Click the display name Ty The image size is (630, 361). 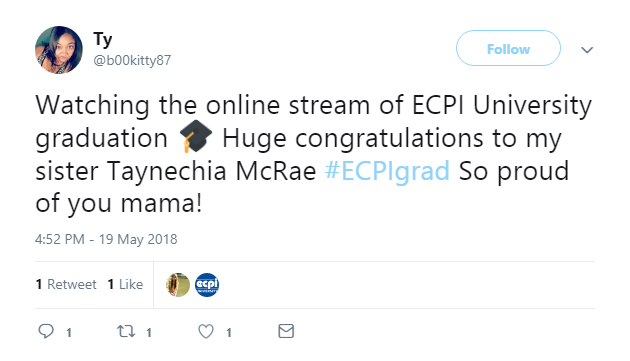click(x=103, y=40)
